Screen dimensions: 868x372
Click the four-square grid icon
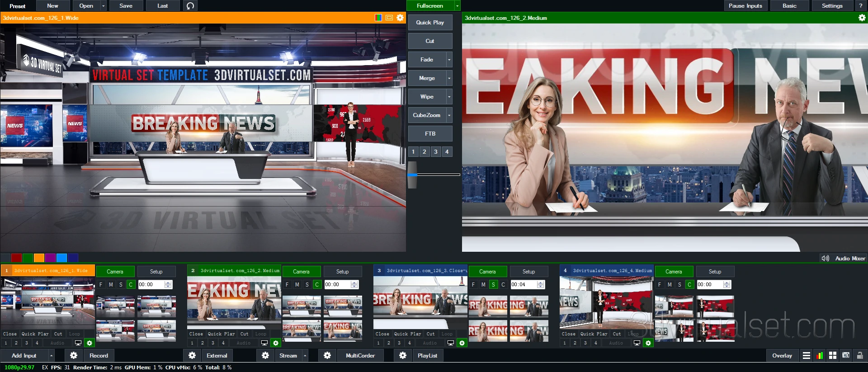(x=833, y=356)
